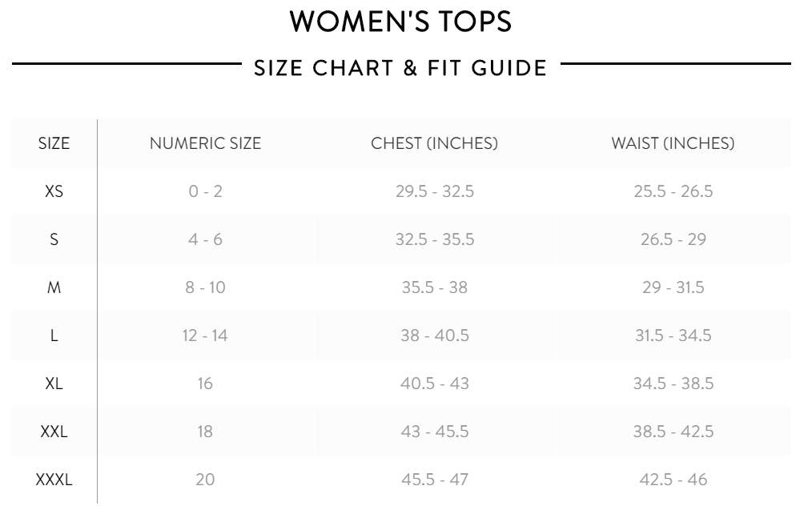The width and height of the screenshot is (812, 522).
Task: Click the L size row label
Action: (54, 335)
